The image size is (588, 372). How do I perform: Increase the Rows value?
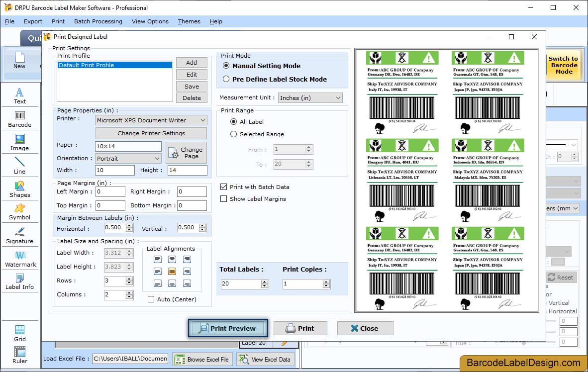point(129,279)
